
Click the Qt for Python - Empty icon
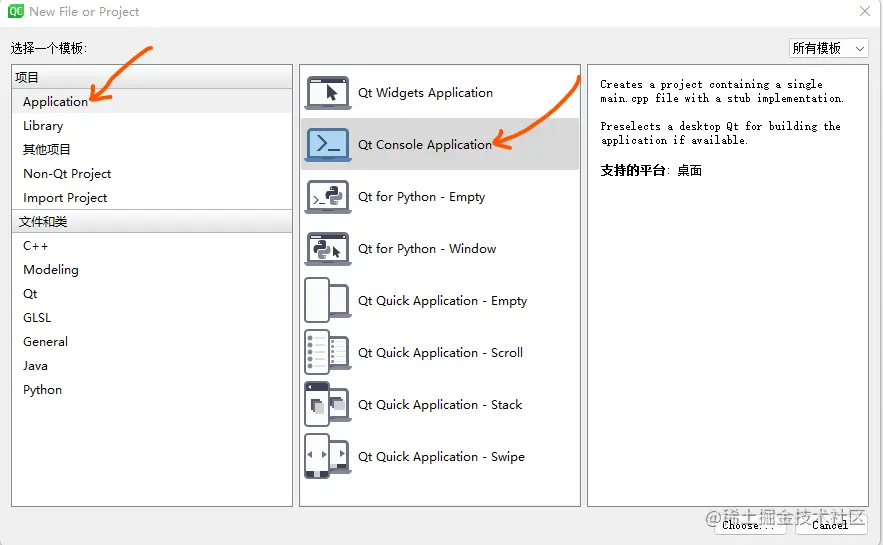tap(328, 197)
